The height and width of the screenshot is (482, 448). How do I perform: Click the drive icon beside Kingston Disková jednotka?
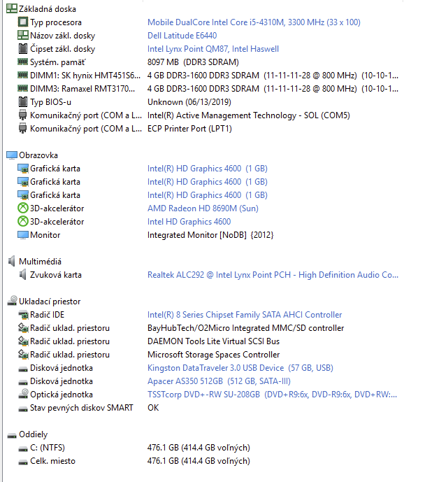pyautogui.click(x=23, y=369)
